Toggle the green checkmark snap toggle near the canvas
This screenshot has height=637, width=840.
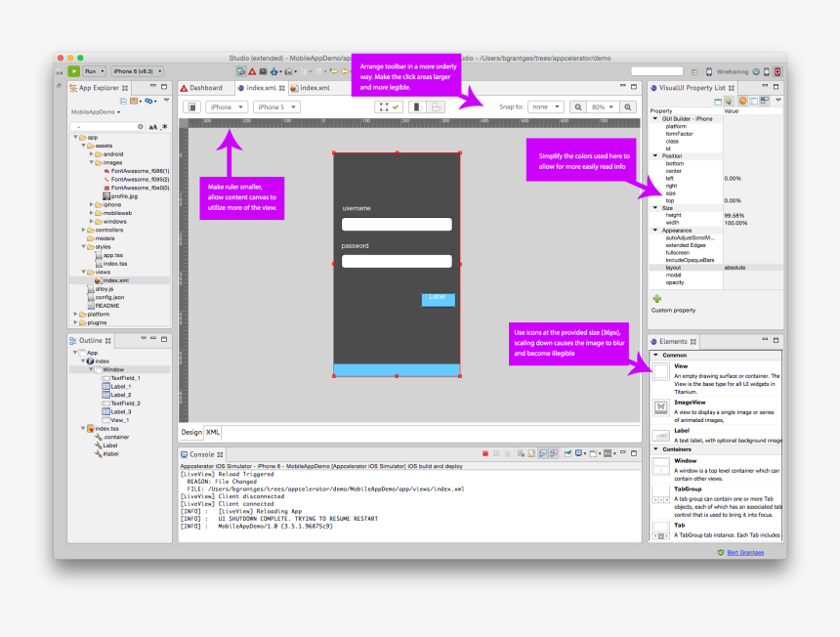[396, 108]
